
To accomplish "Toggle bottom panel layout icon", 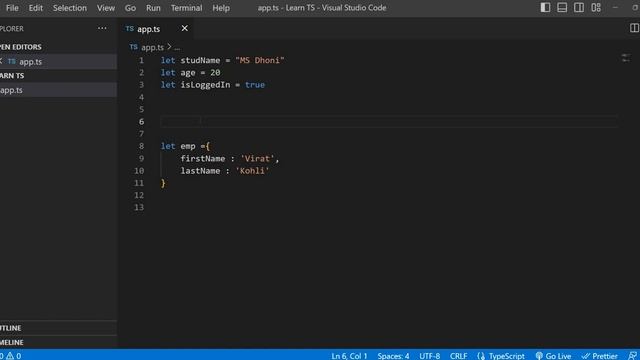I will coord(562,8).
